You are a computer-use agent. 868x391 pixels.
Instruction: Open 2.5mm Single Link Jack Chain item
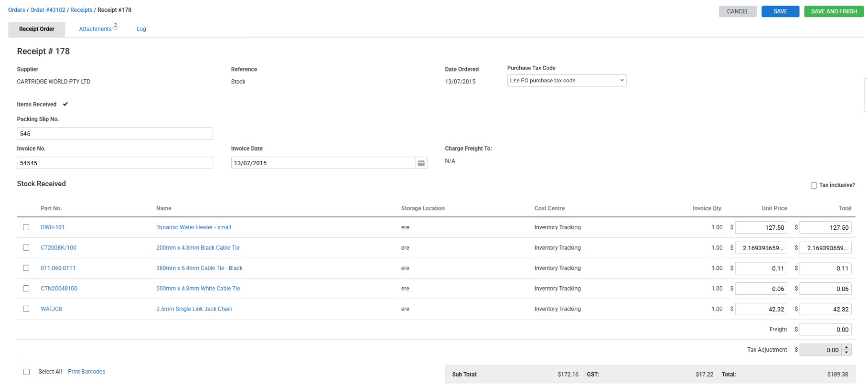(194, 309)
